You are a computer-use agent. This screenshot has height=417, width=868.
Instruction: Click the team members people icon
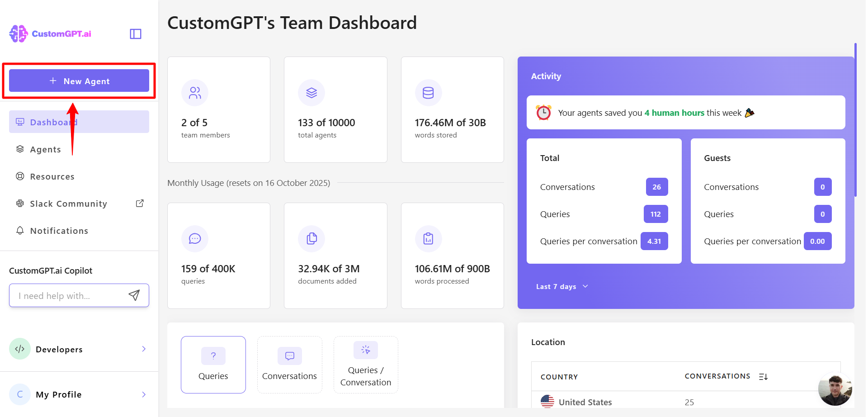click(195, 93)
